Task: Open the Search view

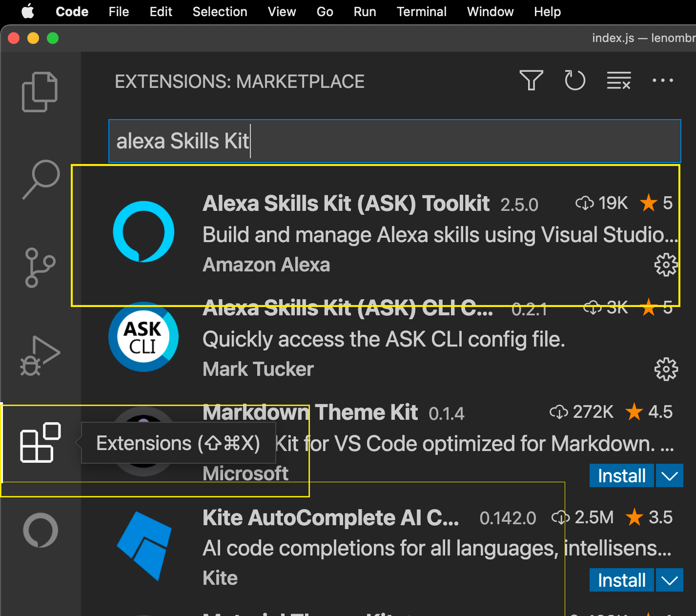Action: 41,179
